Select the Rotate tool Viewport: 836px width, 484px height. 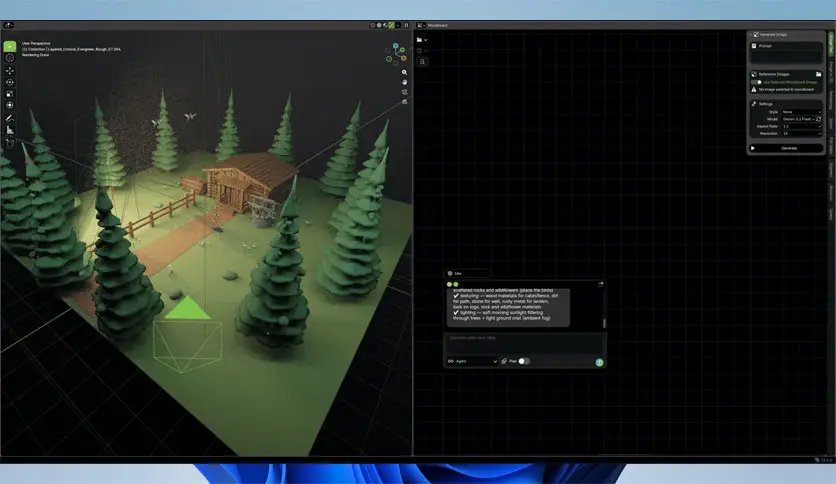click(10, 82)
